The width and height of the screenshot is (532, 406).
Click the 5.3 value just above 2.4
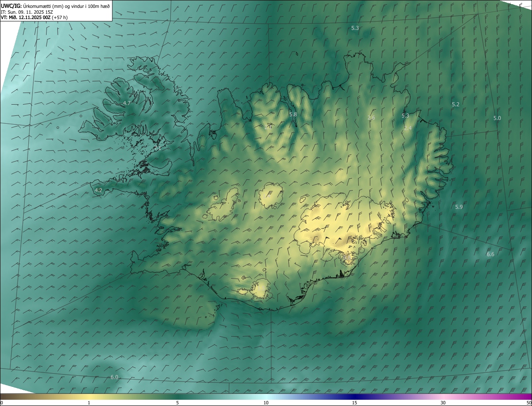[x=405, y=115]
